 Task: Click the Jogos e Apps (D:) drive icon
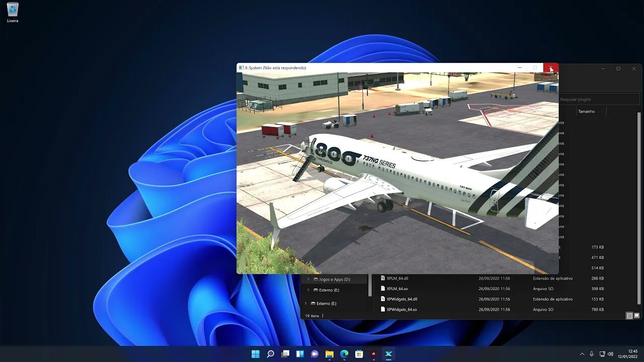[315, 279]
